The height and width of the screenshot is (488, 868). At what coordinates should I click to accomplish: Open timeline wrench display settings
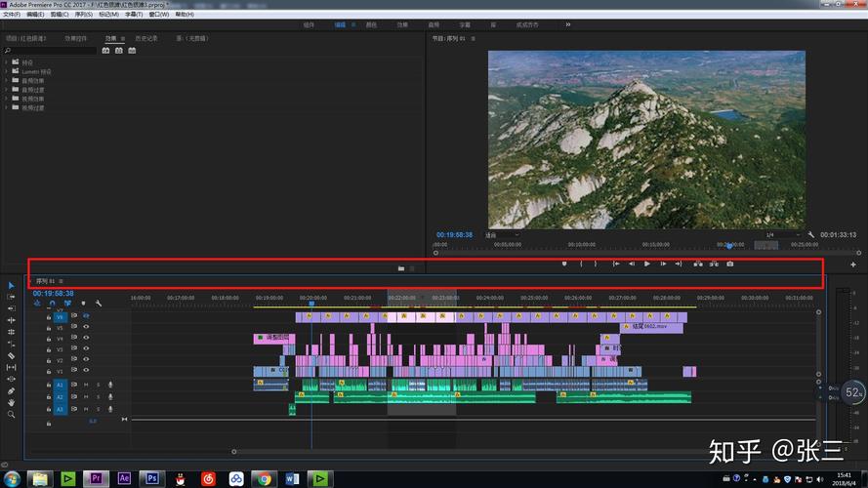[x=99, y=304]
